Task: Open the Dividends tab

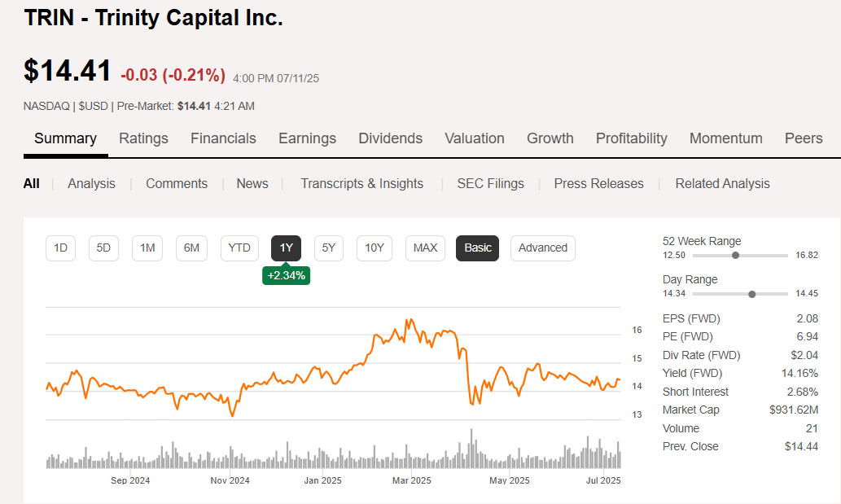Action: (390, 138)
